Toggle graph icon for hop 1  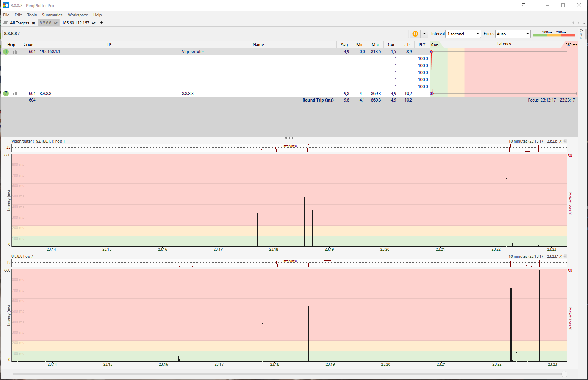coord(15,52)
